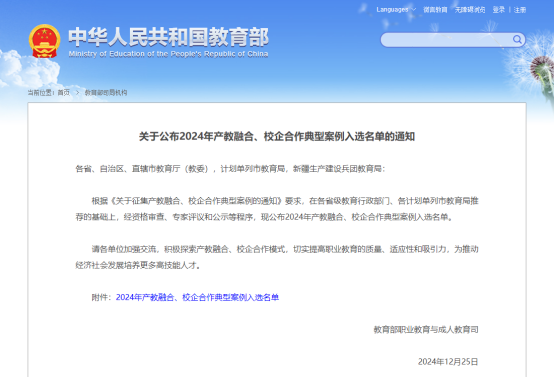Click the article headline 关于公布2024年产教融合
This screenshot has height=378, width=554.
point(277,136)
